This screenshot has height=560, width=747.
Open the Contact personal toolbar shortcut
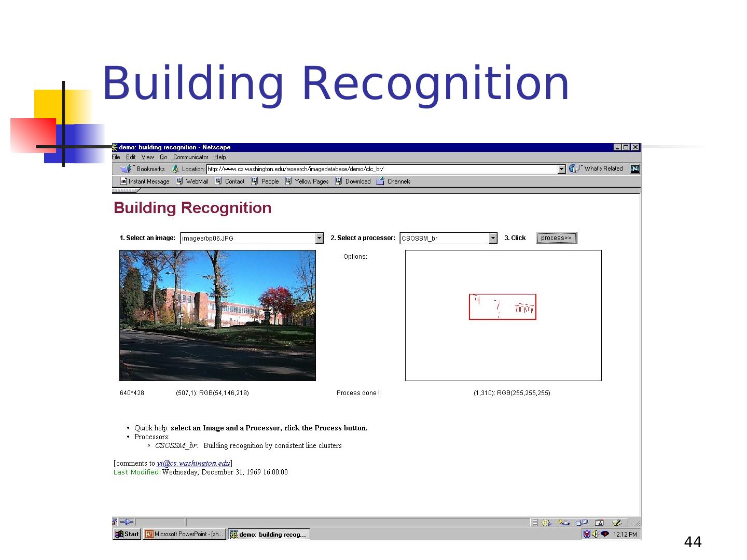pyautogui.click(x=230, y=181)
